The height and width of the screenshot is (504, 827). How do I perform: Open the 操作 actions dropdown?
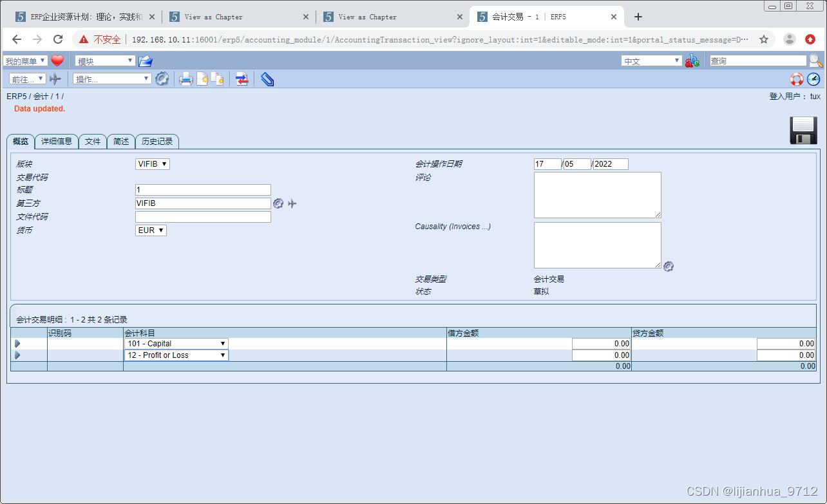(x=111, y=79)
